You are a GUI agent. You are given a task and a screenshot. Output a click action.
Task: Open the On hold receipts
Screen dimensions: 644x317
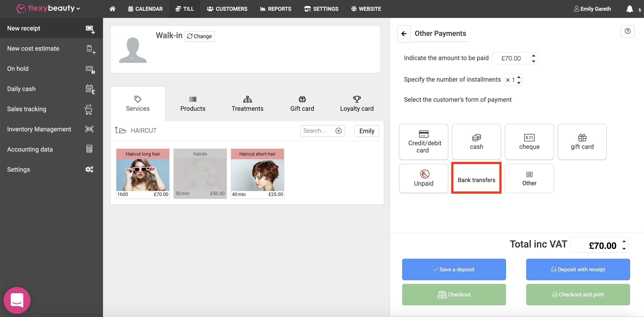52,69
